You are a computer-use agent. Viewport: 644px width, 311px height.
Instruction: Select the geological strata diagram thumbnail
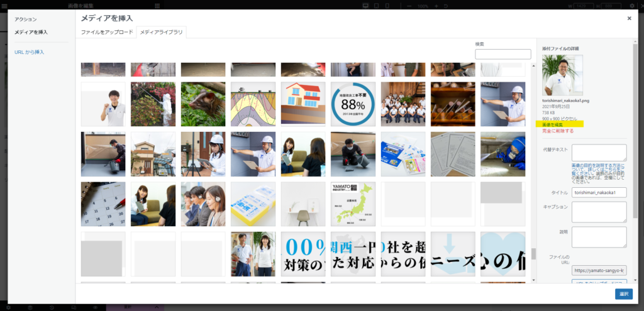pos(253,104)
